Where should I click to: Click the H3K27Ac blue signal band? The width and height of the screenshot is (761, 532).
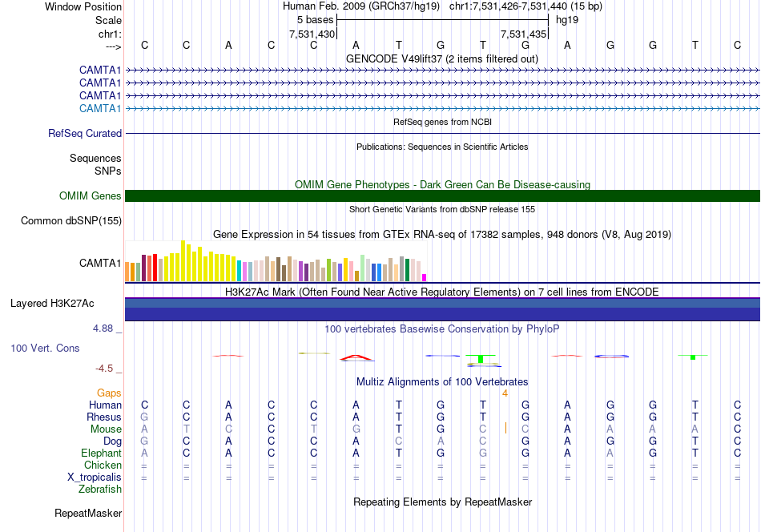click(x=442, y=309)
